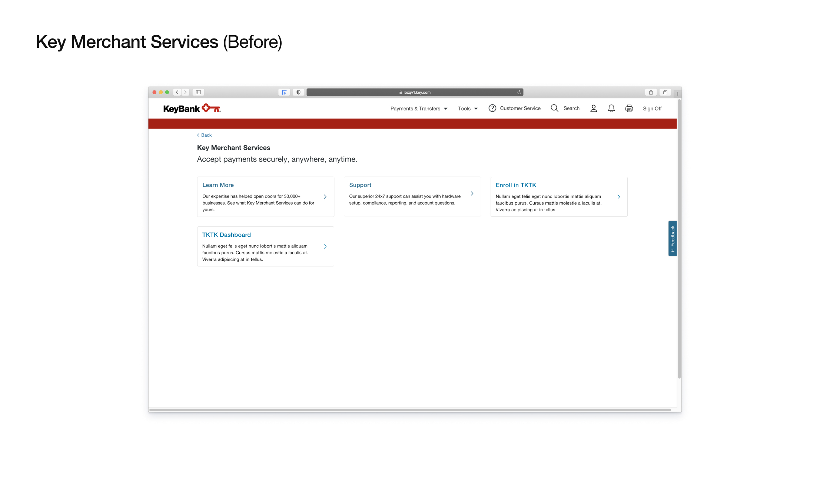The width and height of the screenshot is (830, 504).
Task: Click the arrow on Learn More card
Action: [325, 197]
